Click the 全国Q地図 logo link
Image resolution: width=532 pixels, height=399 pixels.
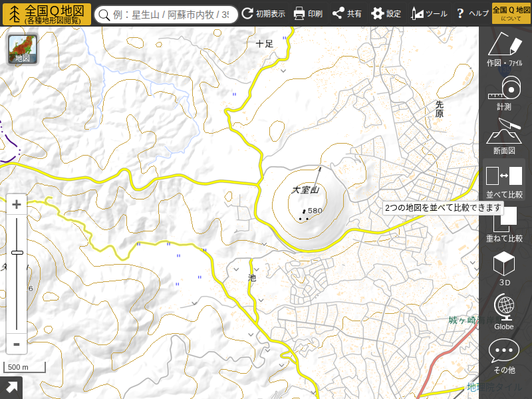(x=47, y=14)
